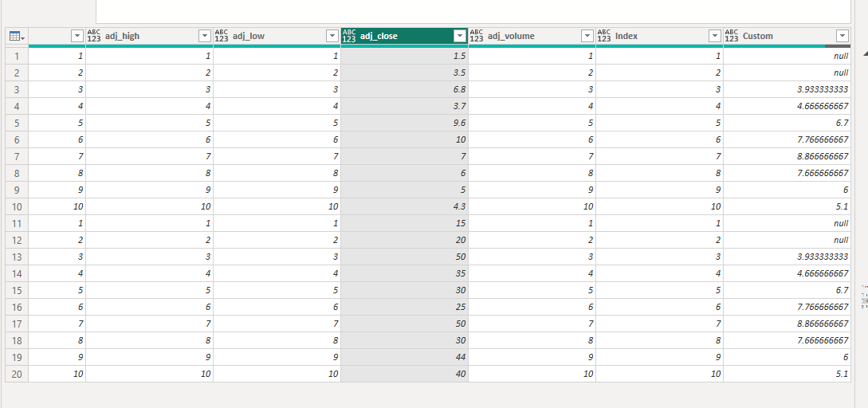Screen dimensions: 868x408
Task: Click adj_close cell with value 3.5
Action: pyautogui.click(x=405, y=73)
